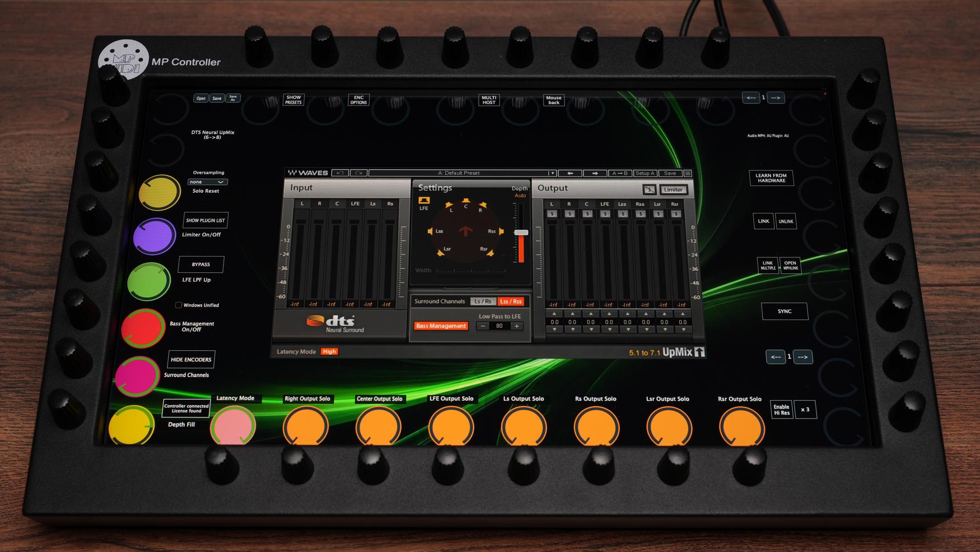Click the L front speaker icon
The height and width of the screenshot is (552, 980).
point(449,205)
